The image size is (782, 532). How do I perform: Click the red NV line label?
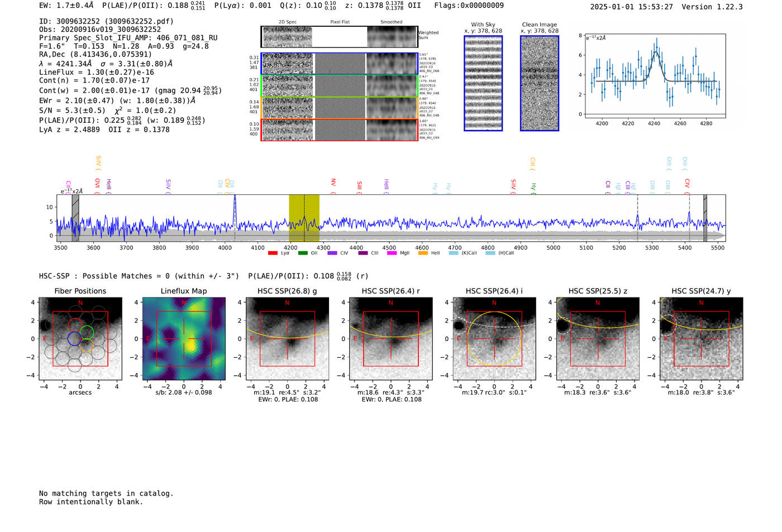pyautogui.click(x=333, y=183)
